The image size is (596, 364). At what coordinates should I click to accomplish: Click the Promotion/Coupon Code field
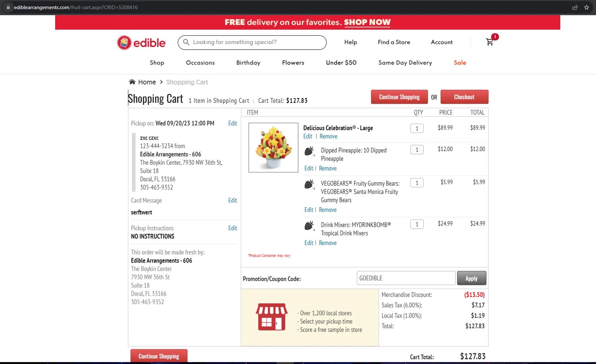406,278
